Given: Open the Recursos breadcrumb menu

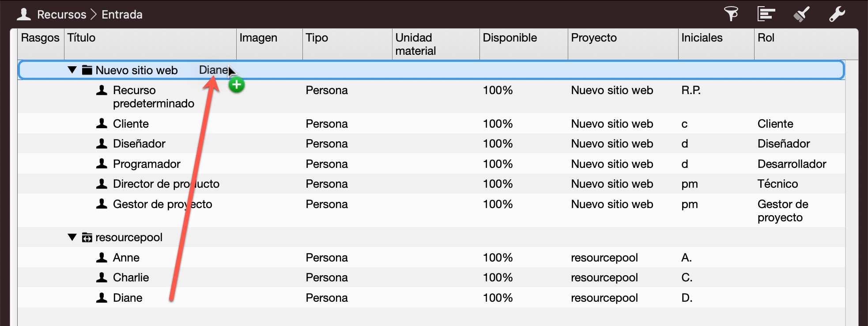Looking at the screenshot, I should [62, 14].
